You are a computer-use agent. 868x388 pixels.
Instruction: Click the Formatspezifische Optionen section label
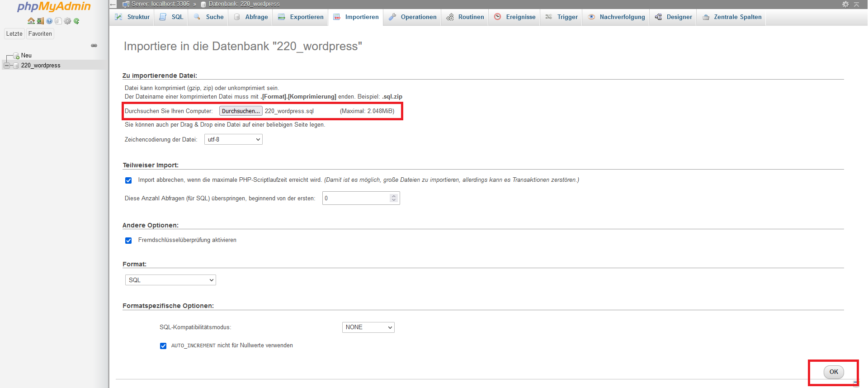click(x=168, y=306)
